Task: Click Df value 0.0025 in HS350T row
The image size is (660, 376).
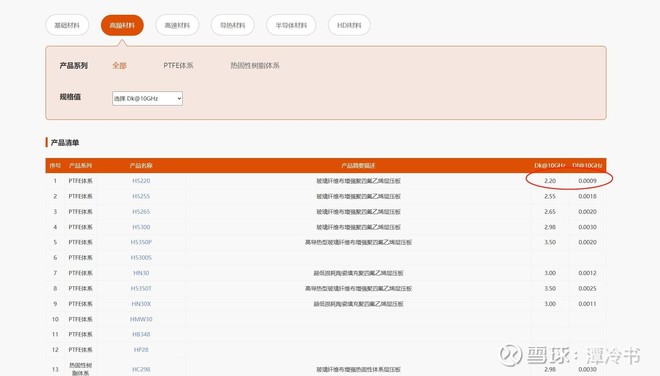Action: click(587, 288)
